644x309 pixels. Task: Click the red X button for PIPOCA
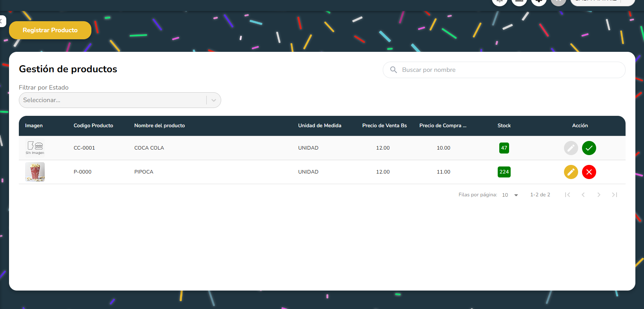589,172
